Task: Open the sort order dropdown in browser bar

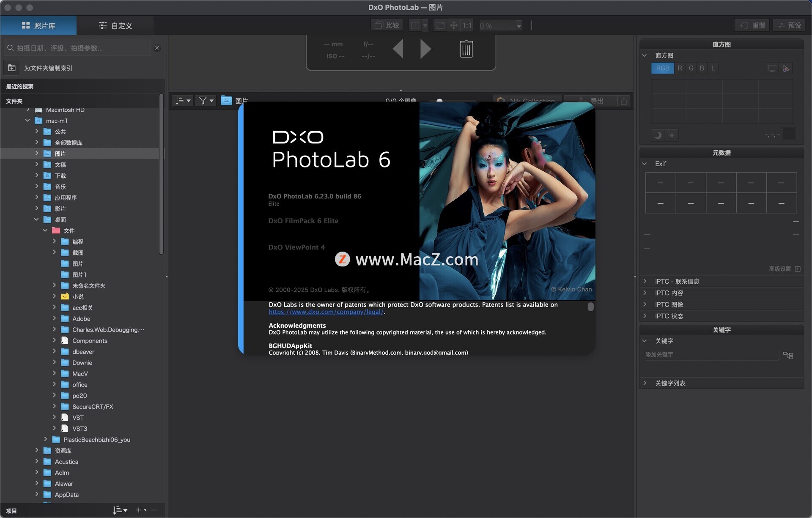Action: coord(183,101)
